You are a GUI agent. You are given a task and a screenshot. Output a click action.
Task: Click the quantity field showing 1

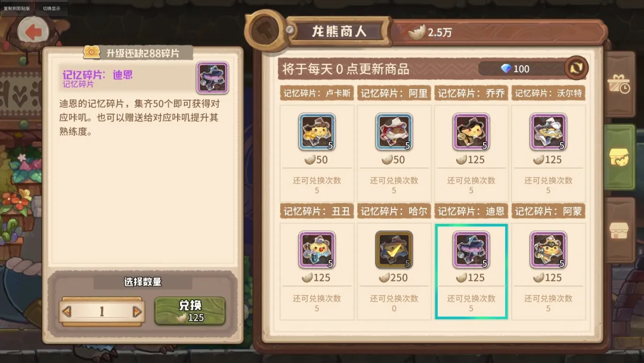[x=102, y=312]
